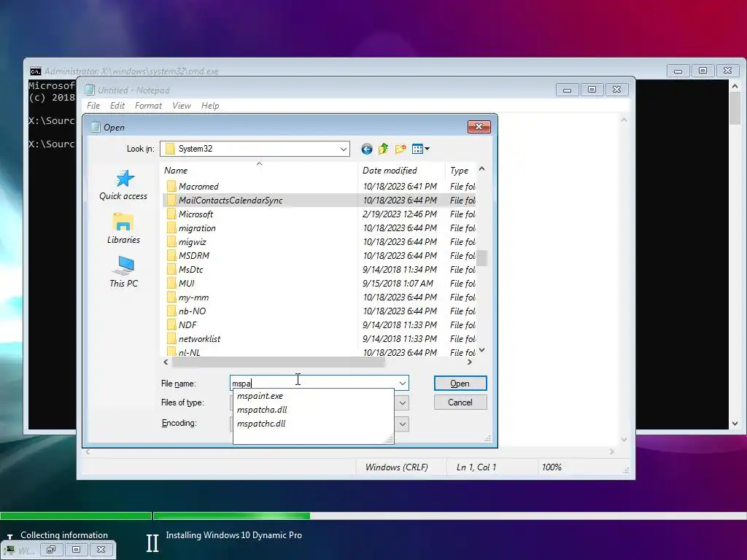Select the Microsoft folder

coord(196,214)
